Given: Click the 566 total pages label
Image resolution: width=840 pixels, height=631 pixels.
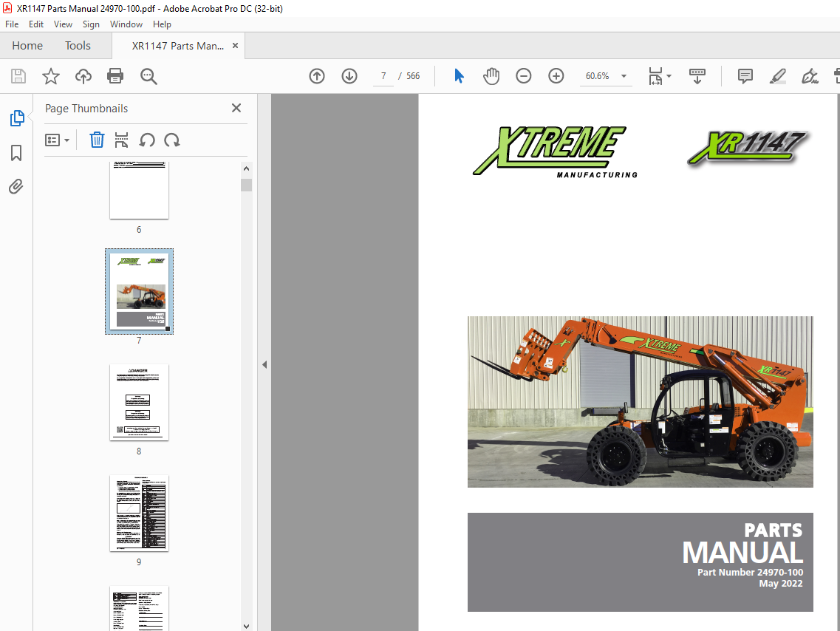Looking at the screenshot, I should tap(413, 76).
